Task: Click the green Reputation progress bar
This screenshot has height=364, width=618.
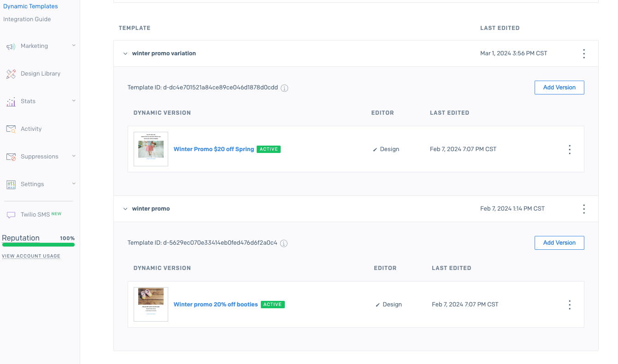Action: (38, 245)
